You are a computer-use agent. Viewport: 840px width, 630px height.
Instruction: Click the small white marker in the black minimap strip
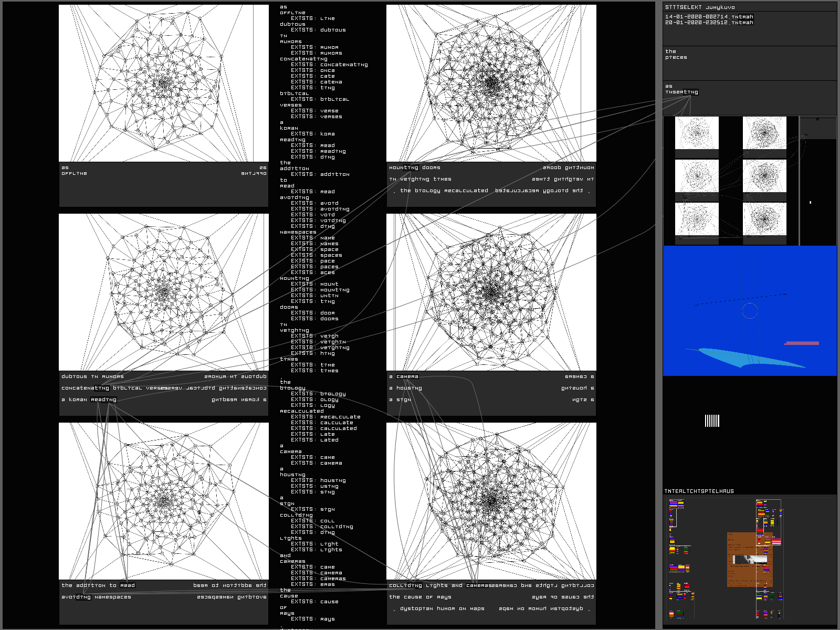click(x=810, y=202)
